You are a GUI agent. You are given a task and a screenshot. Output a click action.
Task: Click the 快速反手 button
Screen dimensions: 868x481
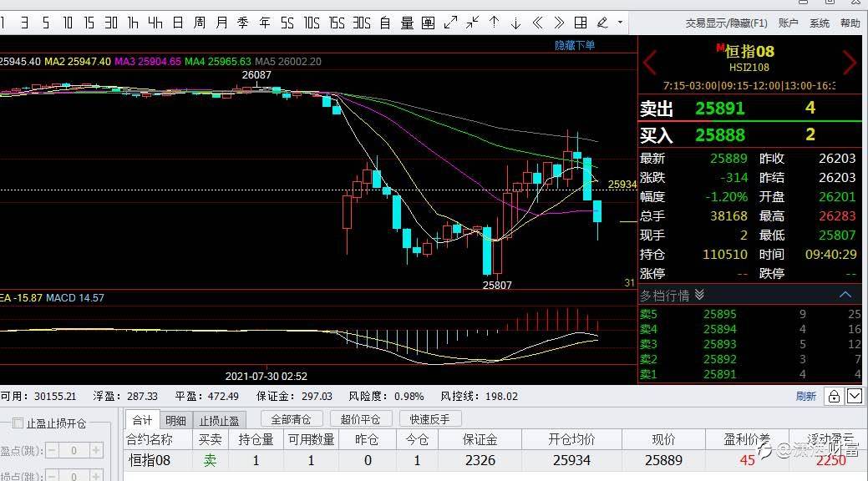point(429,419)
